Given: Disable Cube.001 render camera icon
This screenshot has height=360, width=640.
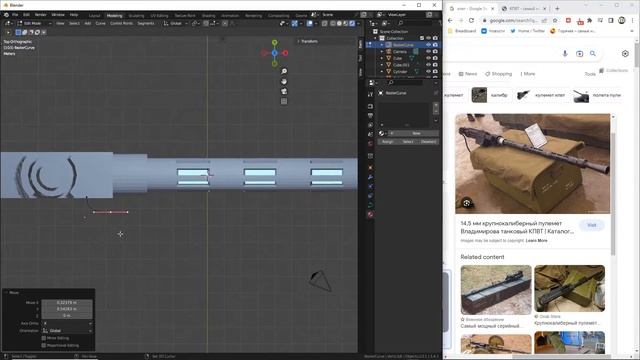Looking at the screenshot, I should [x=435, y=65].
